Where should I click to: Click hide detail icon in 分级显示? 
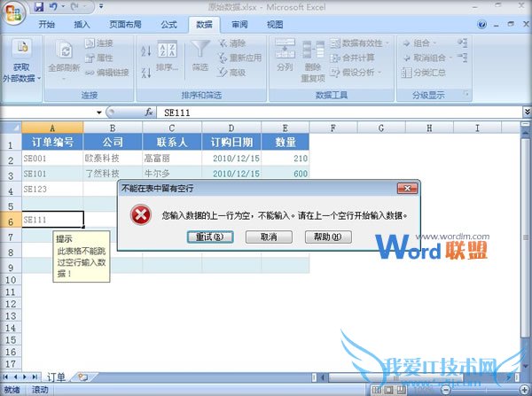tap(463, 58)
